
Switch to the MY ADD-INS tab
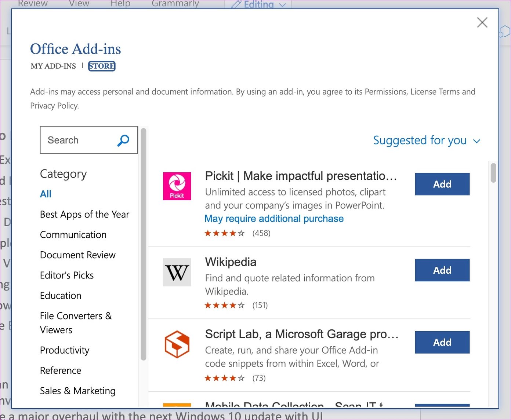tap(53, 66)
